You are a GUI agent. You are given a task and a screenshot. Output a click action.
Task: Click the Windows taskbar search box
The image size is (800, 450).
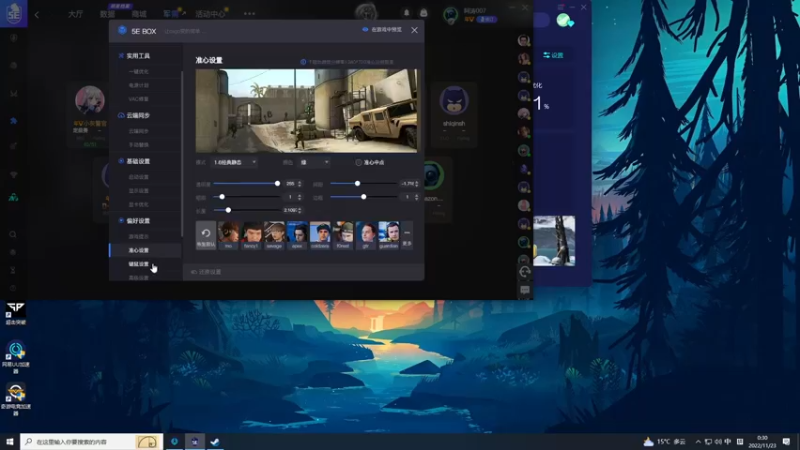point(91,441)
